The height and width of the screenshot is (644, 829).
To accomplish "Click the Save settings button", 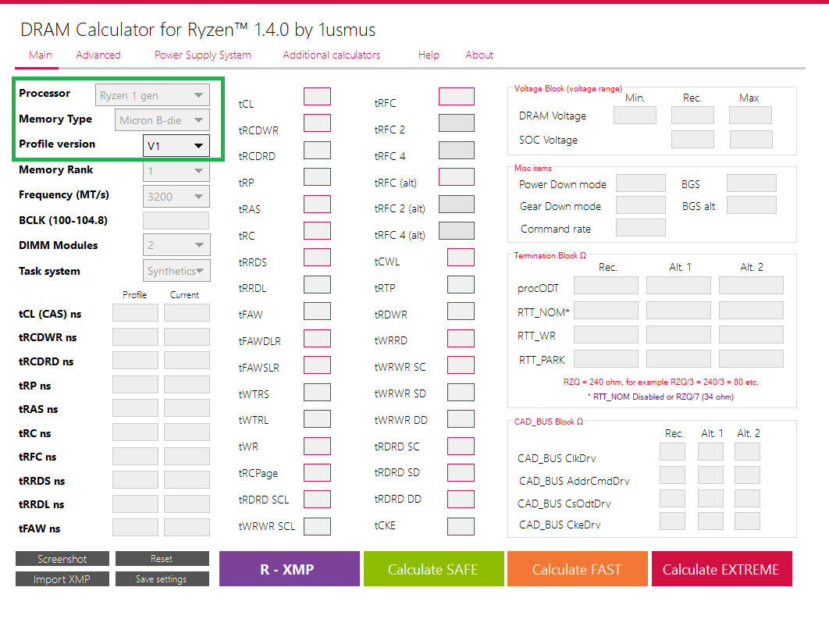I will (162, 579).
